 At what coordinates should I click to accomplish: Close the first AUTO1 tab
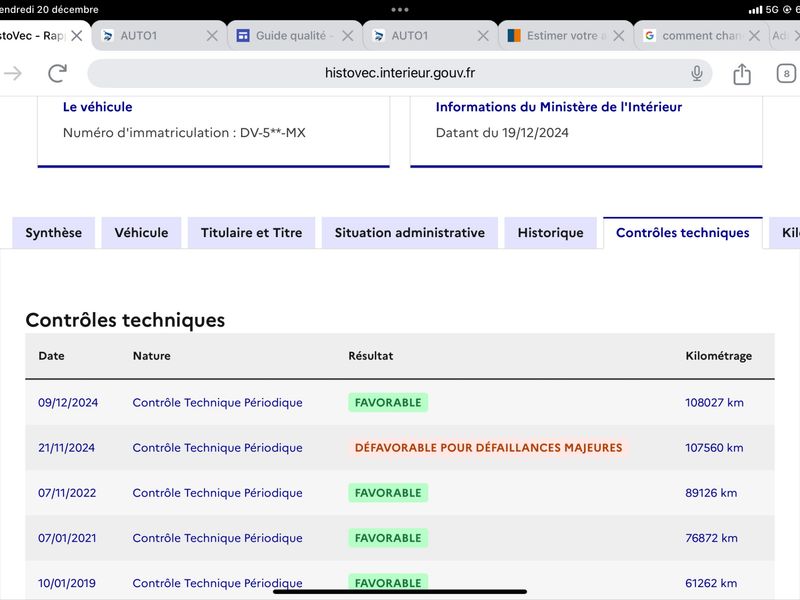click(x=212, y=36)
